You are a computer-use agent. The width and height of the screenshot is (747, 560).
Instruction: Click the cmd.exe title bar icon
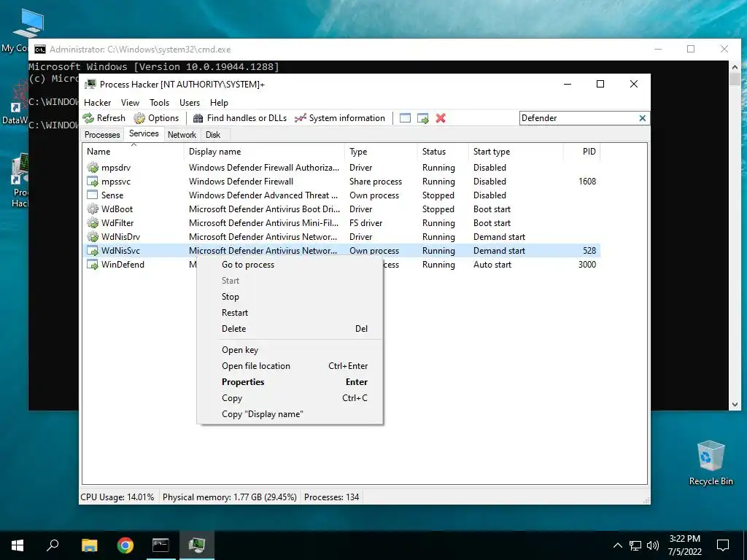point(40,50)
